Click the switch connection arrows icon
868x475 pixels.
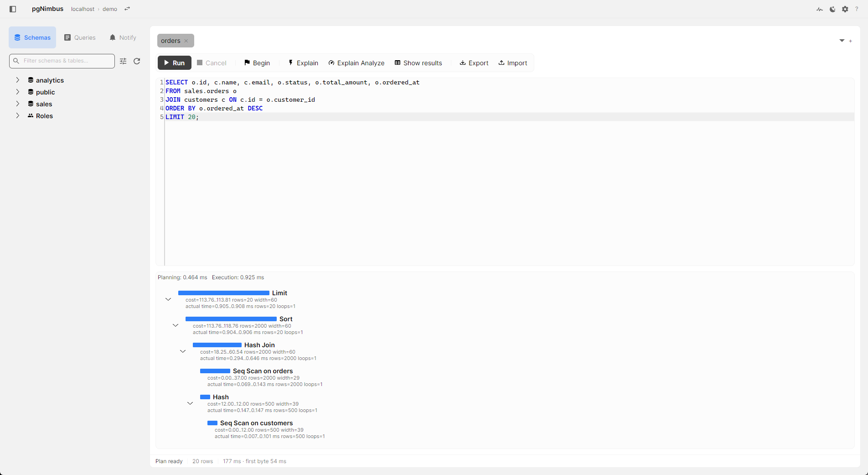pos(127,9)
